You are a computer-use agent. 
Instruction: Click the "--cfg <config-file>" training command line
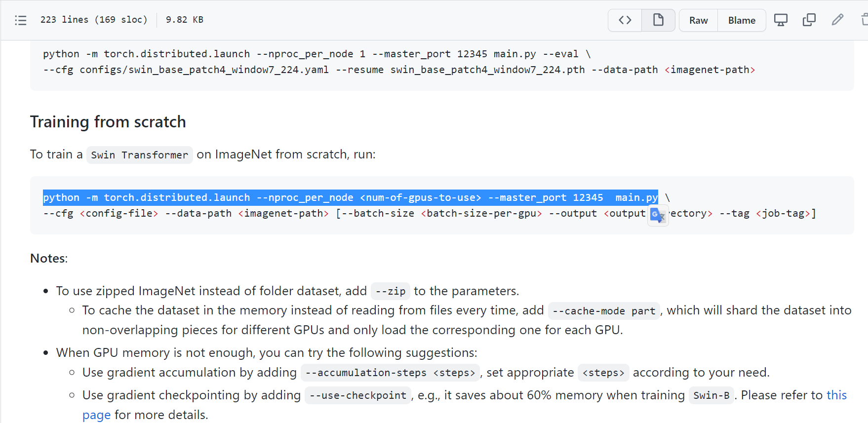(x=430, y=214)
